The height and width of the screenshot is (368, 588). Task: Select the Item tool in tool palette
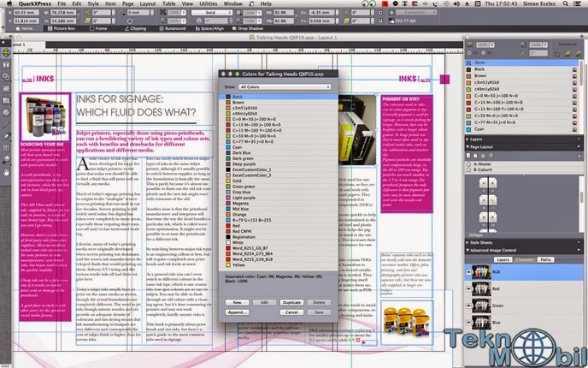coord(6,53)
